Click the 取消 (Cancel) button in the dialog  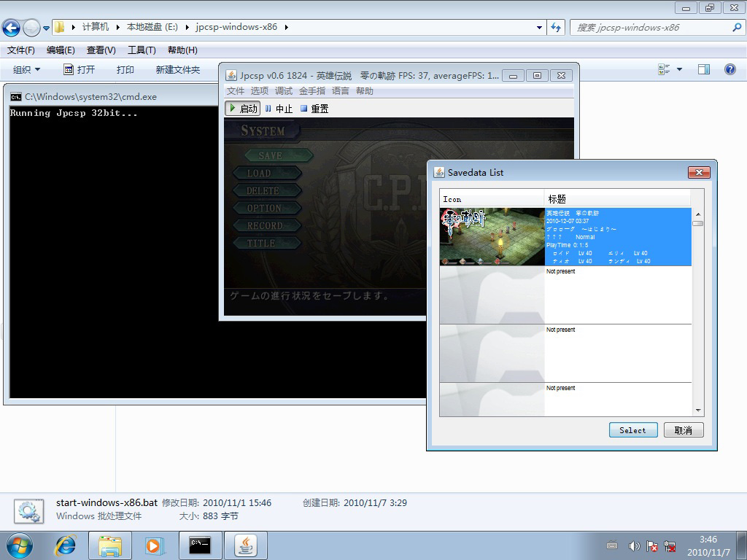[x=683, y=430]
